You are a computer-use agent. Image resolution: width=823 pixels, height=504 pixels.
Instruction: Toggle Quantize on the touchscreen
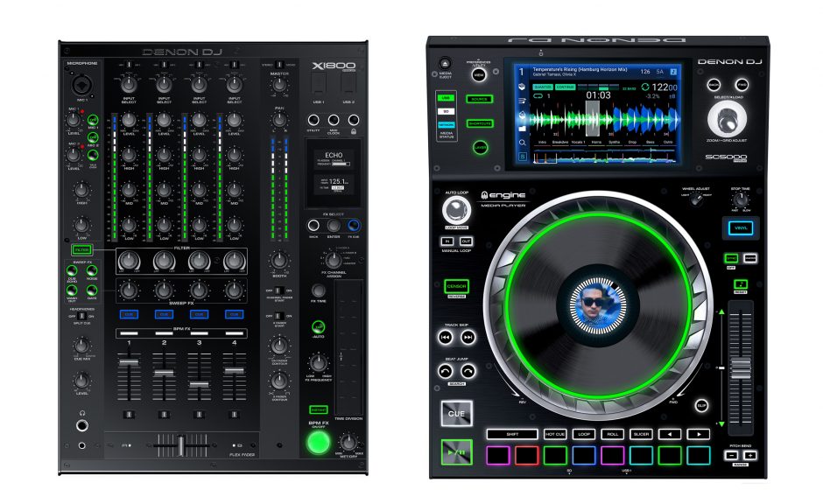(542, 87)
